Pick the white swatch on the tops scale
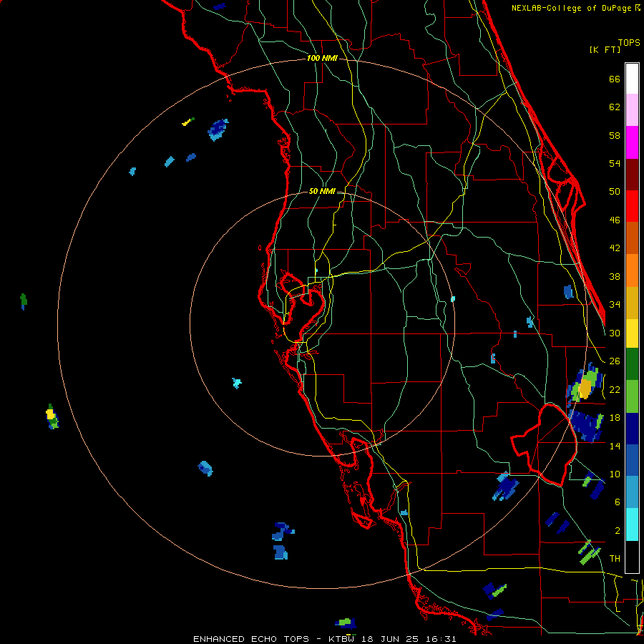 point(632,79)
